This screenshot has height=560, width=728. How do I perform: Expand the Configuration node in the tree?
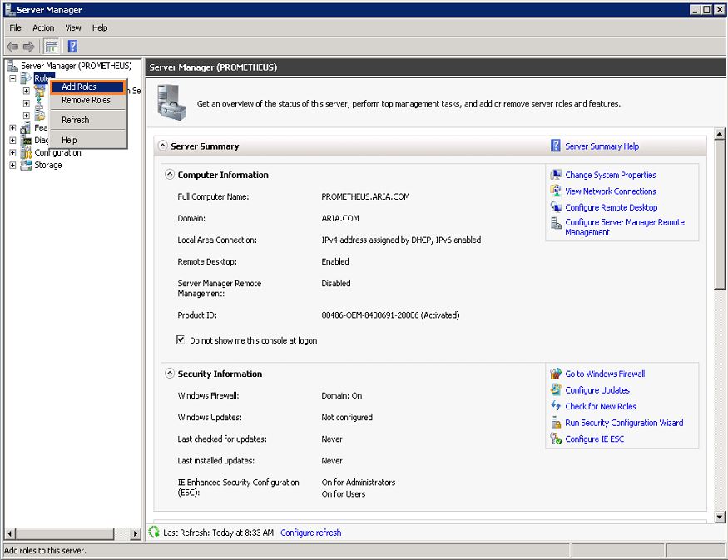[x=12, y=153]
